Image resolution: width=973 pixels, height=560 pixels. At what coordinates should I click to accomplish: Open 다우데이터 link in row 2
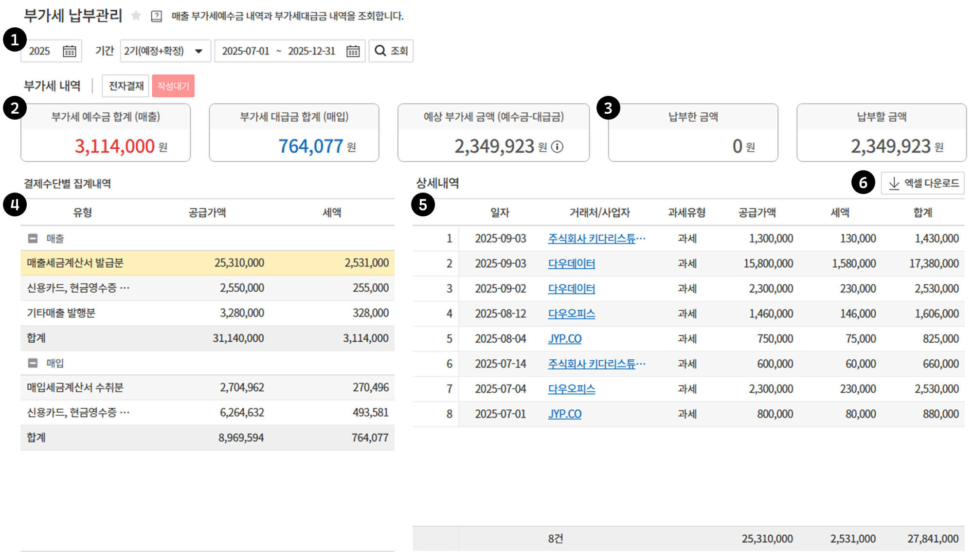571,263
